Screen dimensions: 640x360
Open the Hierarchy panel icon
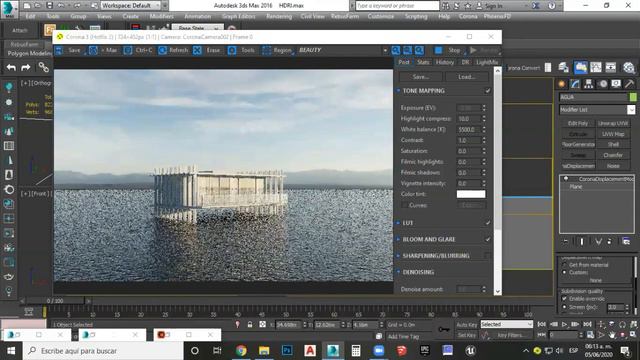click(589, 84)
